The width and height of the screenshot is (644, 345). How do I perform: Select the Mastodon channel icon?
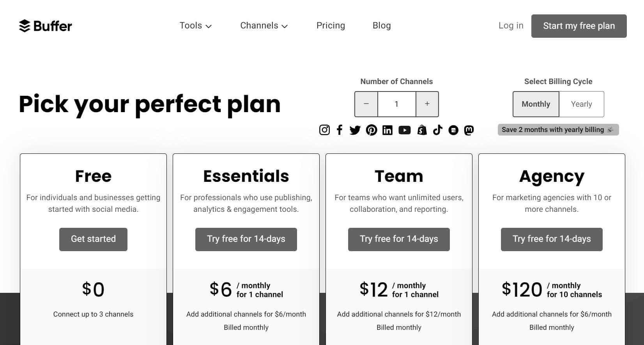tap(469, 130)
